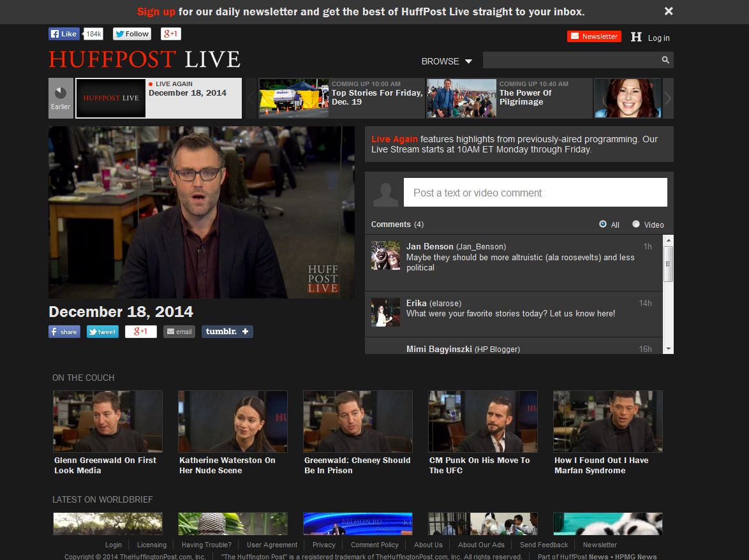Tweet this video

coord(102,332)
